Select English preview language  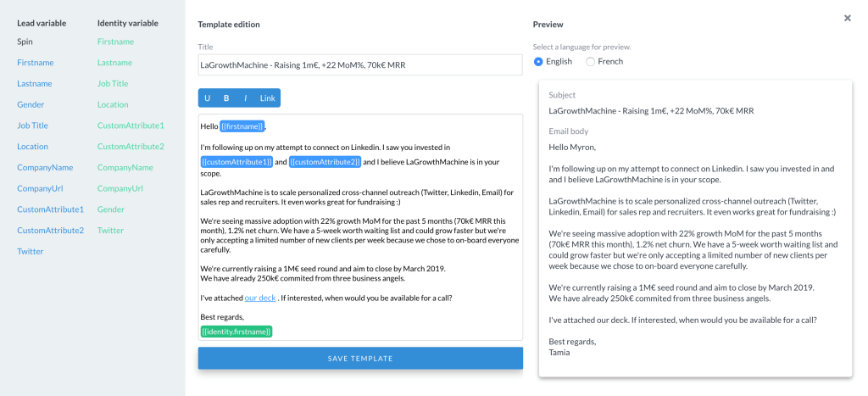(x=539, y=62)
